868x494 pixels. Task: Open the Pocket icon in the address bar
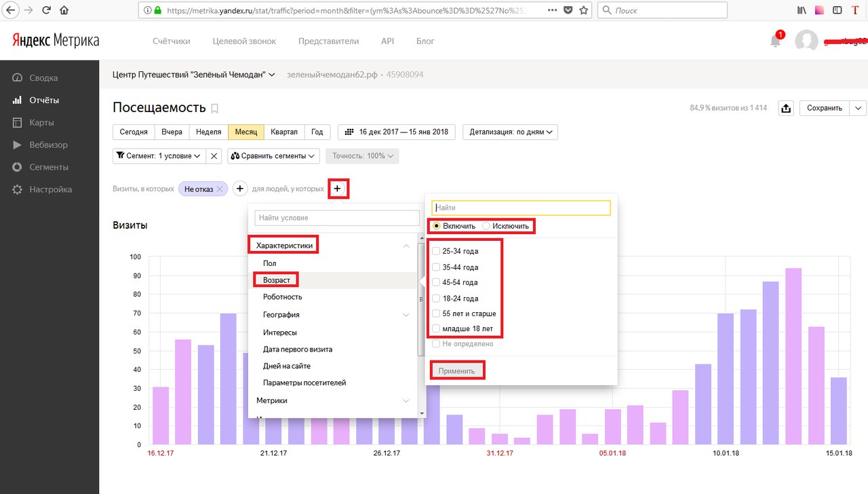click(568, 10)
